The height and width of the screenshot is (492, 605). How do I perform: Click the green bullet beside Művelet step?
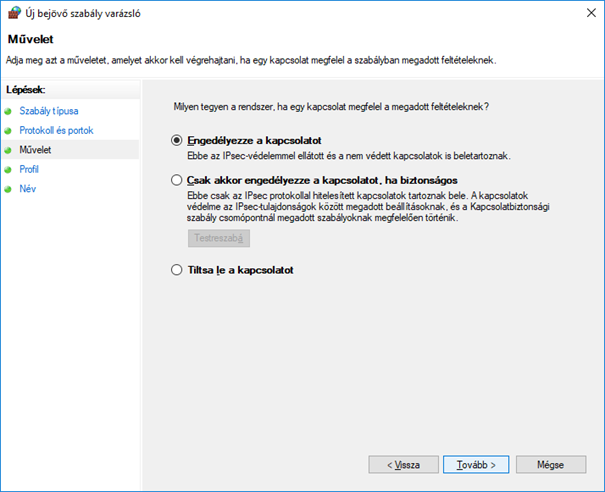(x=10, y=150)
